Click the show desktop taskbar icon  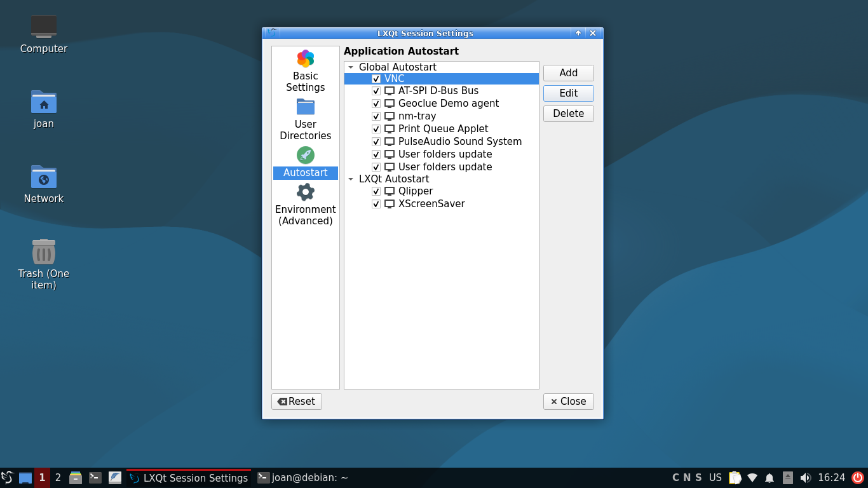(25, 478)
